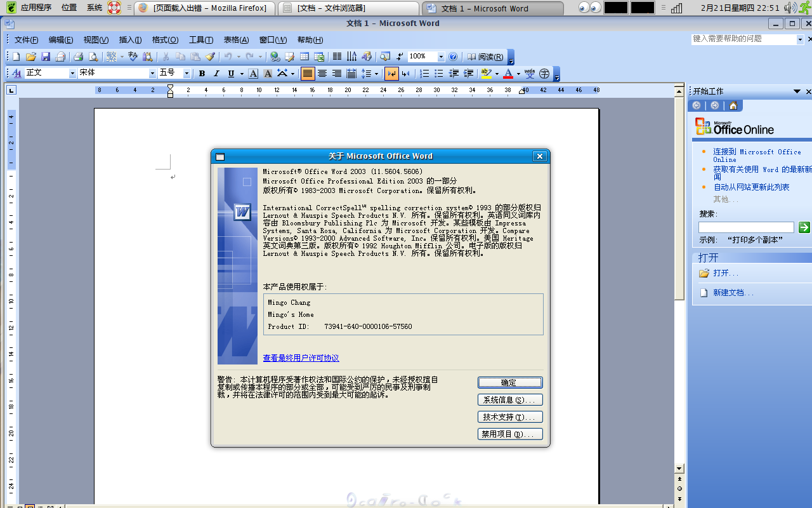
Task: Open the 100% zoom dropdown
Action: click(x=441, y=57)
